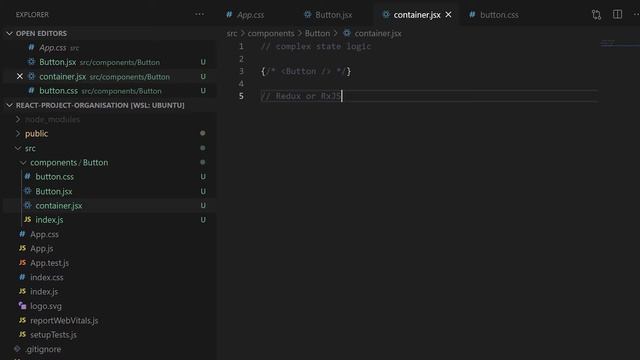The image size is (640, 360).
Task: Click the "// Redux or RxJS" line
Action: click(x=300, y=96)
